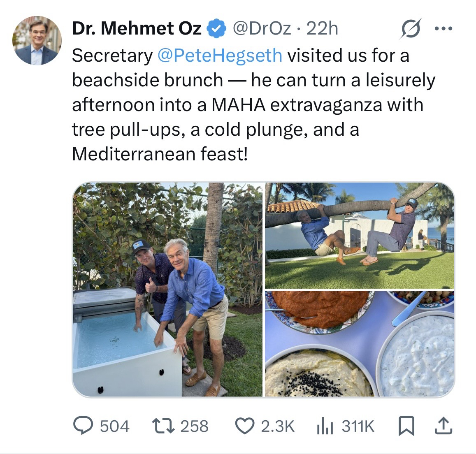476x454 pixels.
Task: Click the 504 replies count
Action: pos(115,426)
